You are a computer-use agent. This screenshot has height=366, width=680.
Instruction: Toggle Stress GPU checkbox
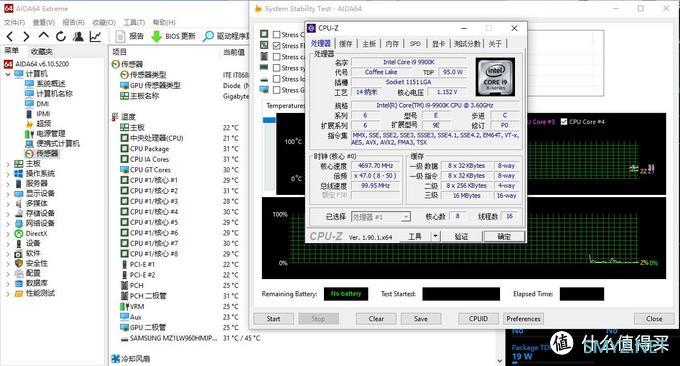click(276, 90)
